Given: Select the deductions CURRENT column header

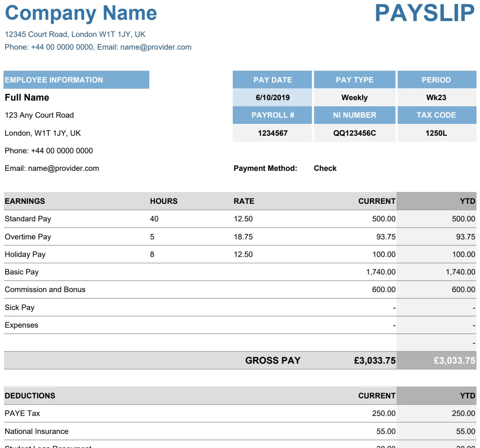Looking at the screenshot, I should pos(377,396).
